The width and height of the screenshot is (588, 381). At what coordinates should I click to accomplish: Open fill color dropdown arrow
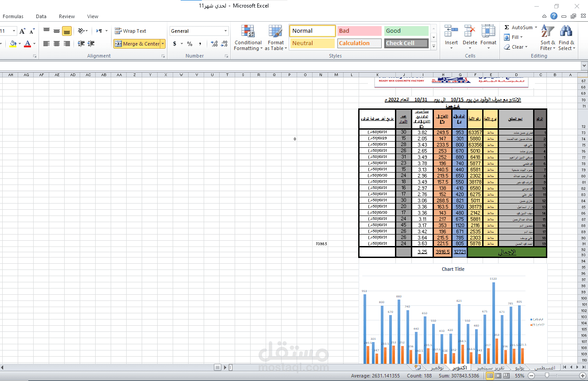click(20, 43)
